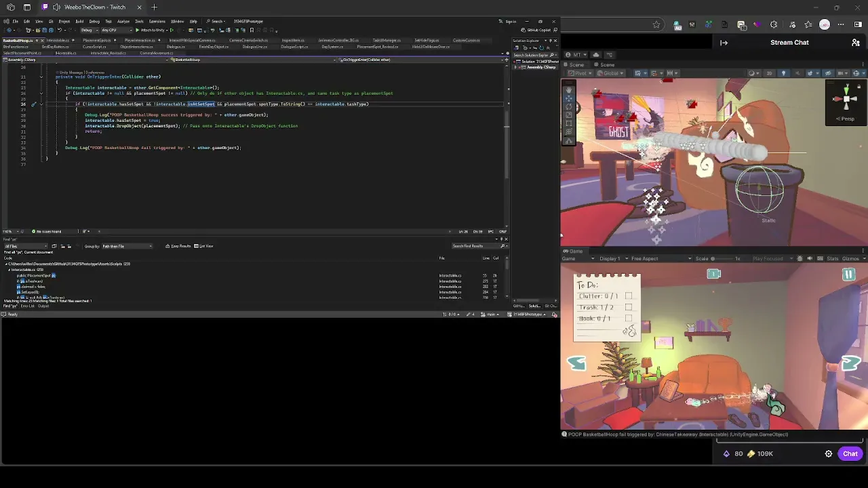This screenshot has width=868, height=488.
Task: Select the Rotate tool in Scene toolbar
Action: coord(569,106)
